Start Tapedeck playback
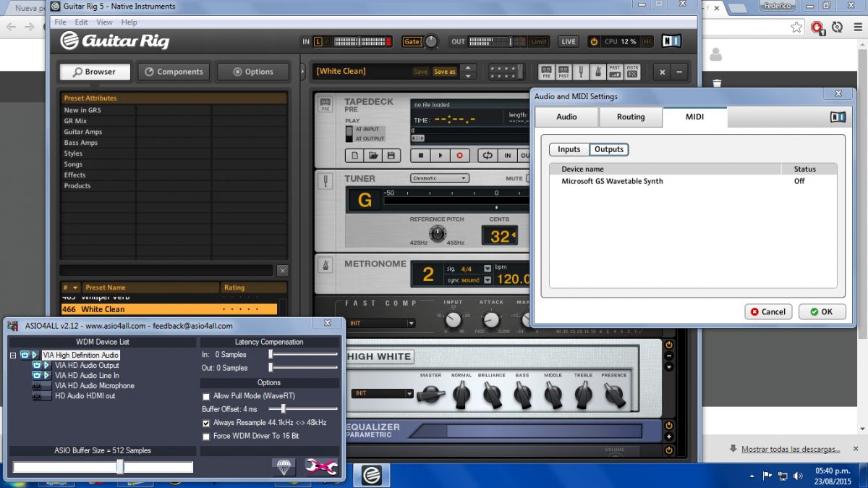 click(x=440, y=155)
